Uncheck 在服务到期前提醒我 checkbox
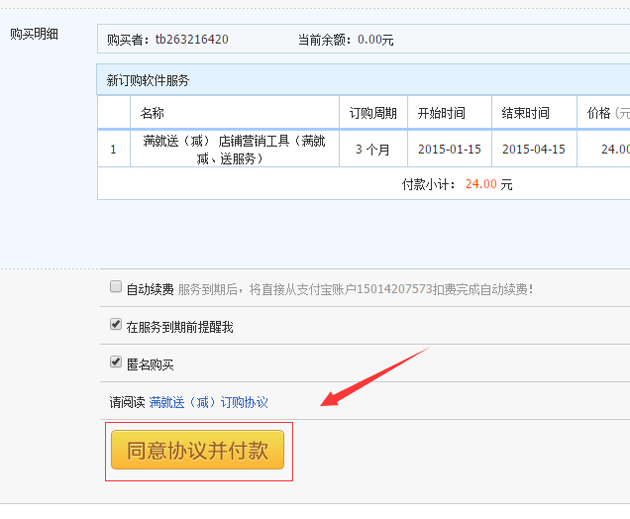 pyautogui.click(x=116, y=325)
